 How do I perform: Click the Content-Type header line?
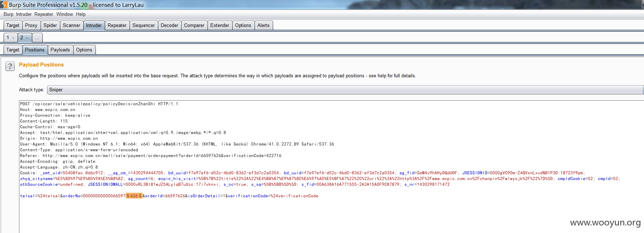click(x=79, y=150)
